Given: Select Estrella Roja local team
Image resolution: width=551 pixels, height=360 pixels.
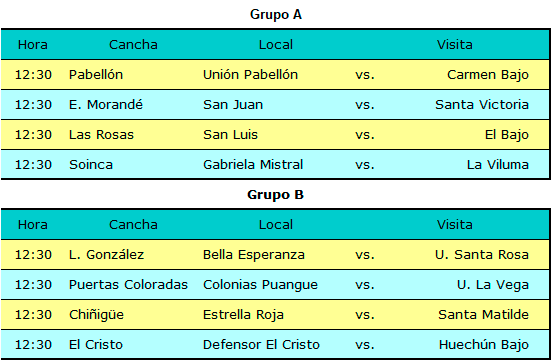Looking at the screenshot, I should point(243,315).
